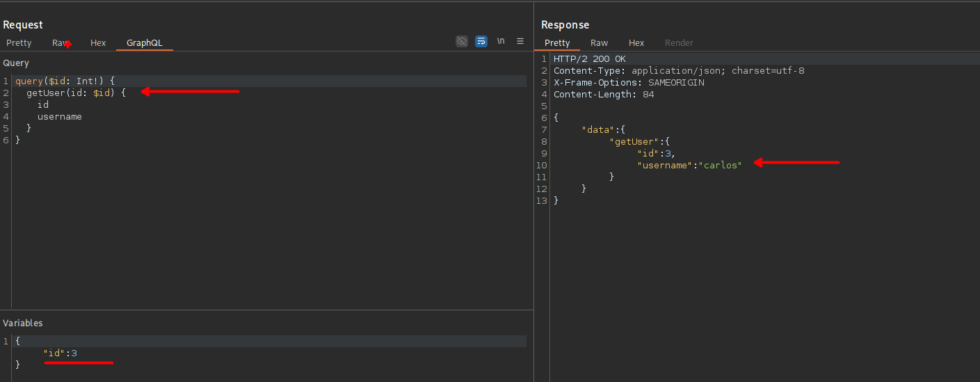Switch to the Response Raw tab

pyautogui.click(x=599, y=43)
